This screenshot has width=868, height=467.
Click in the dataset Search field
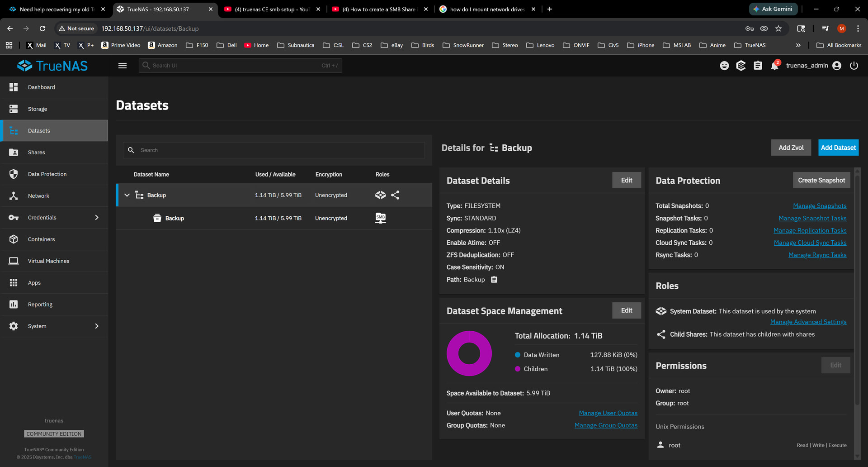pyautogui.click(x=274, y=150)
